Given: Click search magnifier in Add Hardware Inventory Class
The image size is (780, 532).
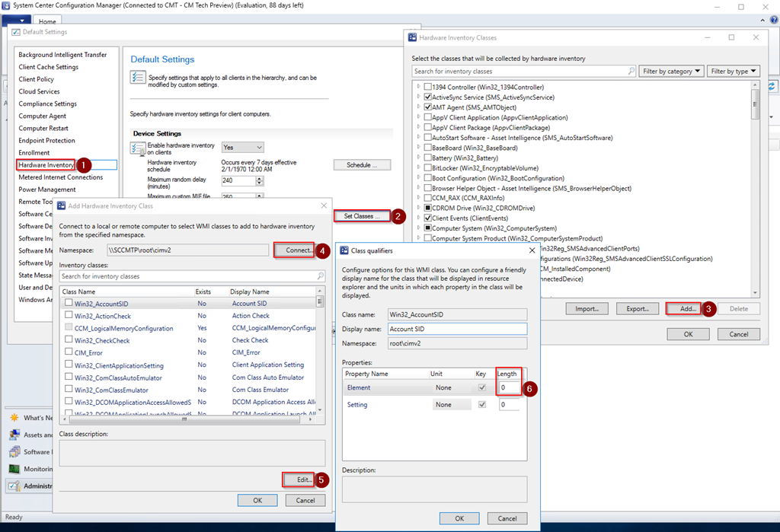Looking at the screenshot, I should click(318, 276).
